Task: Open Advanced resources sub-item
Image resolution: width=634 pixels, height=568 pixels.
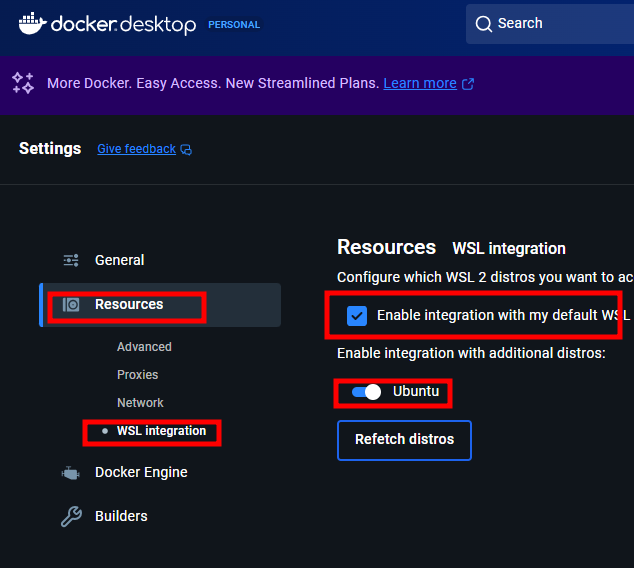Action: [144, 347]
